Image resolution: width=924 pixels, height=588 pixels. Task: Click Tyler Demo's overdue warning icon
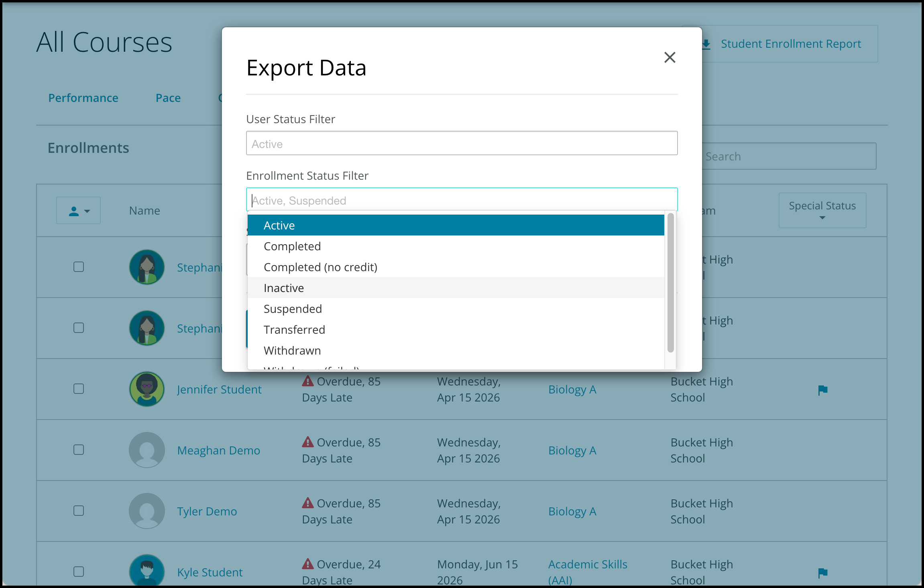click(308, 503)
